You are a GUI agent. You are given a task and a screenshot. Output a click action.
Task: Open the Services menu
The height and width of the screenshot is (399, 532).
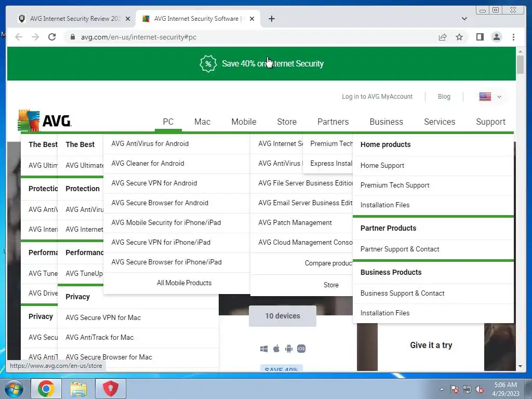click(440, 122)
